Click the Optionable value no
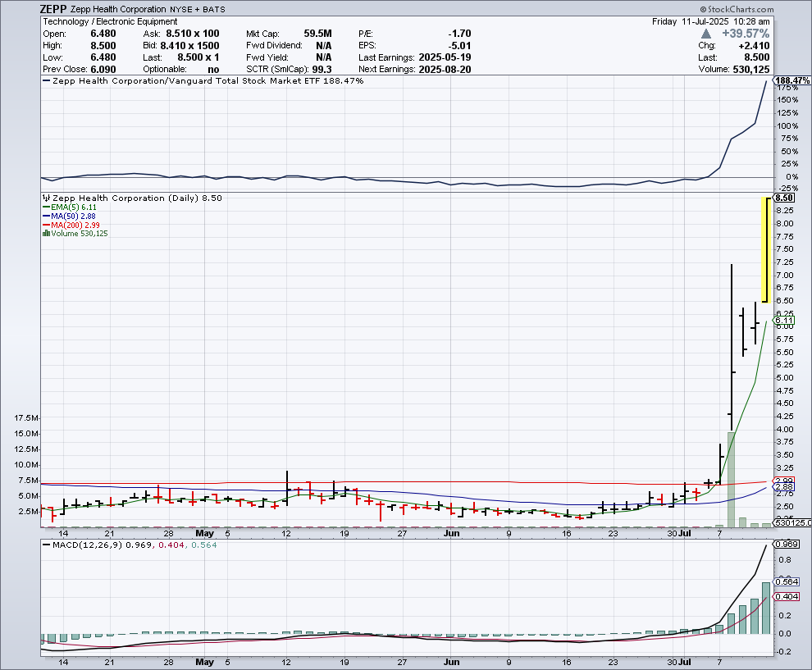 (213, 70)
